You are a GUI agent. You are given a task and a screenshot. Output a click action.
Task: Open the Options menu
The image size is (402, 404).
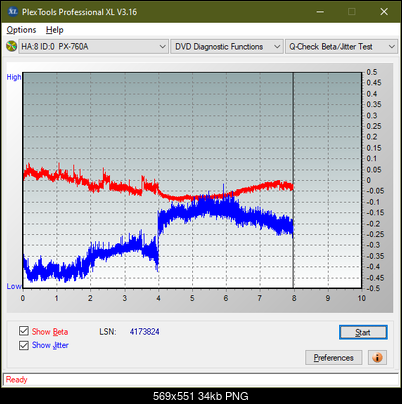(x=21, y=30)
